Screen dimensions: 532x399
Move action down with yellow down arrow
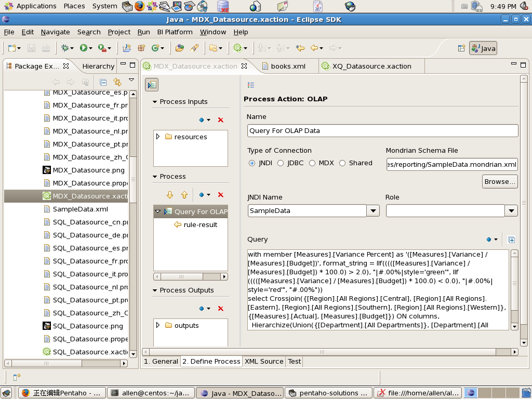click(x=169, y=195)
